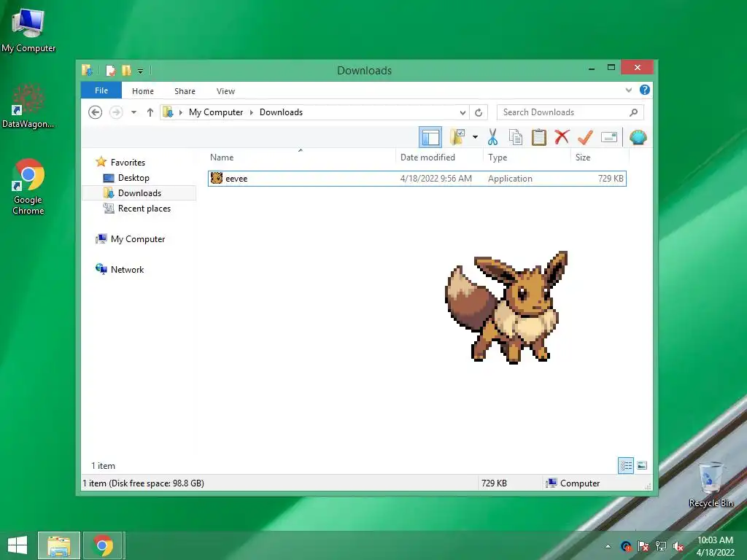Image resolution: width=747 pixels, height=560 pixels.
Task: Open Google Chrome desktop shortcut
Action: (28, 186)
